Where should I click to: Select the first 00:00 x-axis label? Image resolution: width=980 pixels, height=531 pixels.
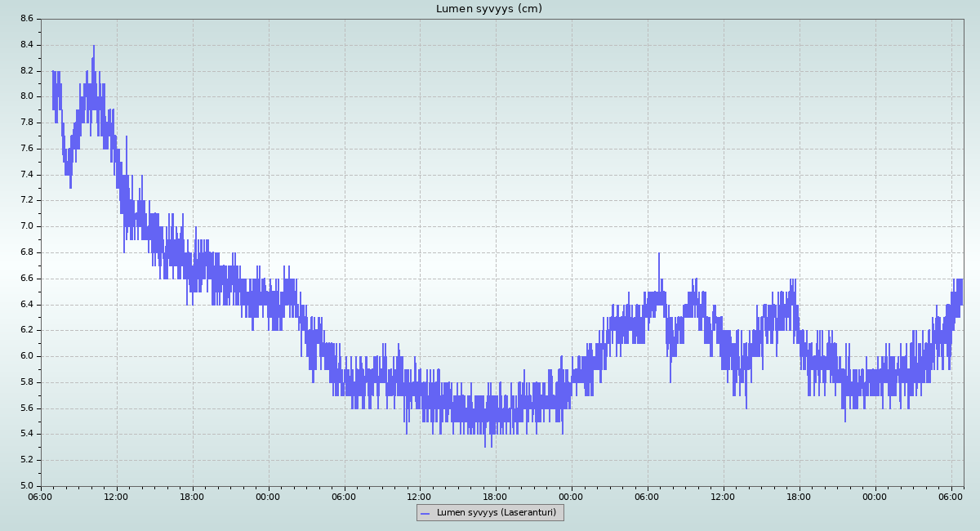tap(268, 497)
